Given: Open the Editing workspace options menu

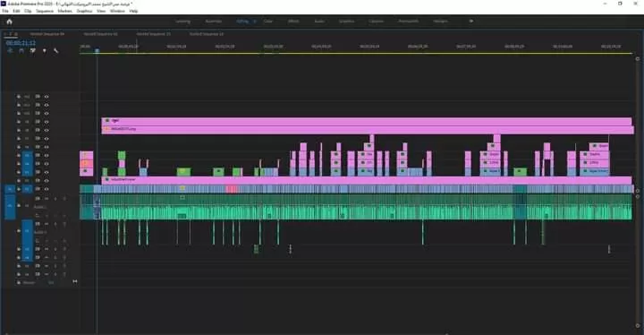Looking at the screenshot, I should pos(254,21).
